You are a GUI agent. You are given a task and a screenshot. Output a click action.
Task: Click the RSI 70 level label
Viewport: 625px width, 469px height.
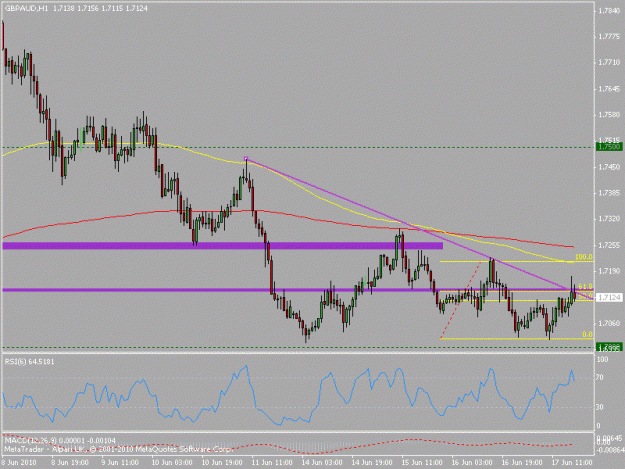[600, 377]
